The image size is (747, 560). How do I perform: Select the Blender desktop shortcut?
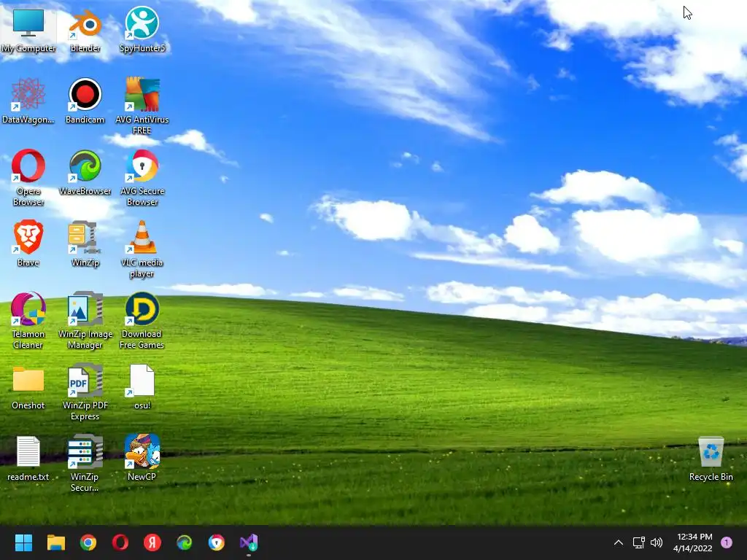tap(85, 31)
